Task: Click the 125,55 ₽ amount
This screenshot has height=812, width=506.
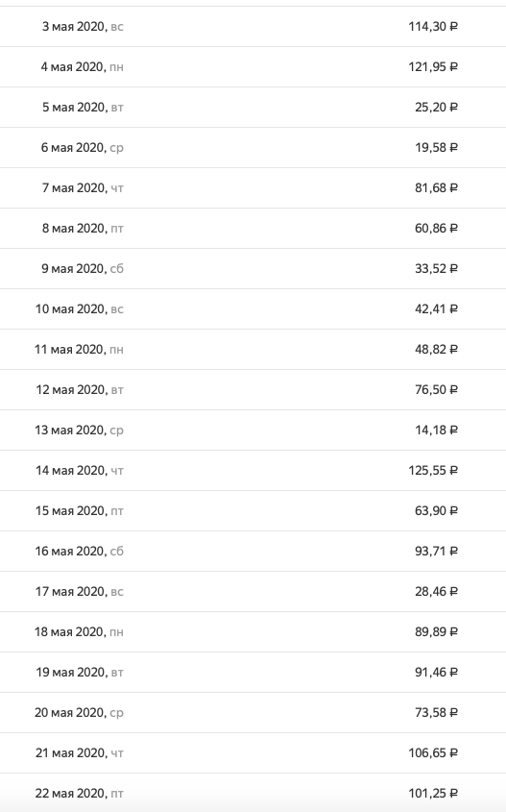Action: (x=433, y=471)
